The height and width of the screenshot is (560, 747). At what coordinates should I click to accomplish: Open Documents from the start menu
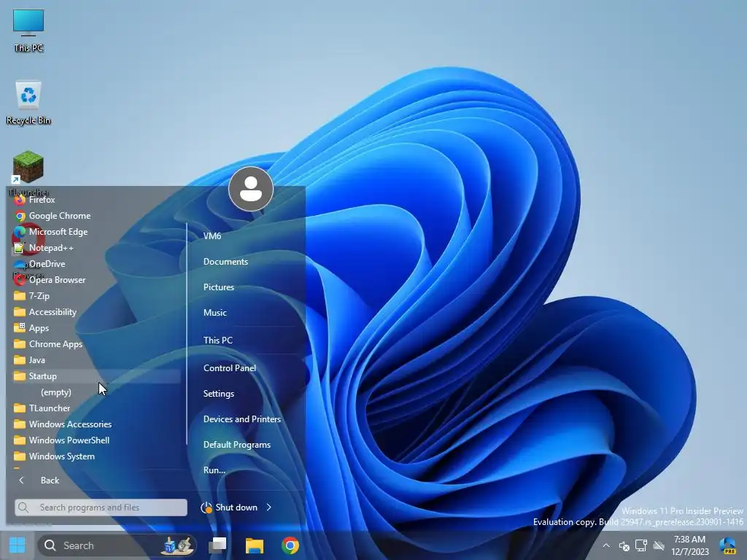pyautogui.click(x=225, y=262)
